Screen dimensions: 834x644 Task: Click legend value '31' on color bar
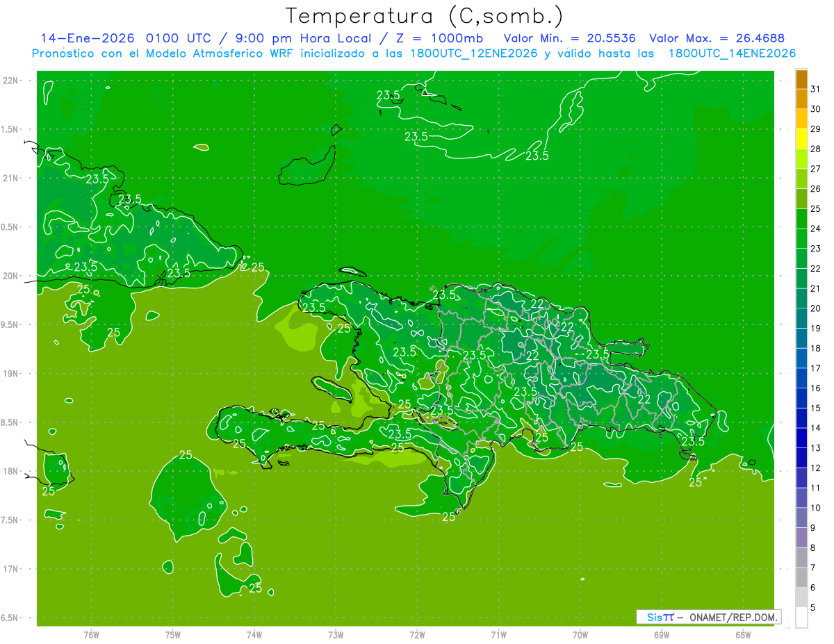815,89
